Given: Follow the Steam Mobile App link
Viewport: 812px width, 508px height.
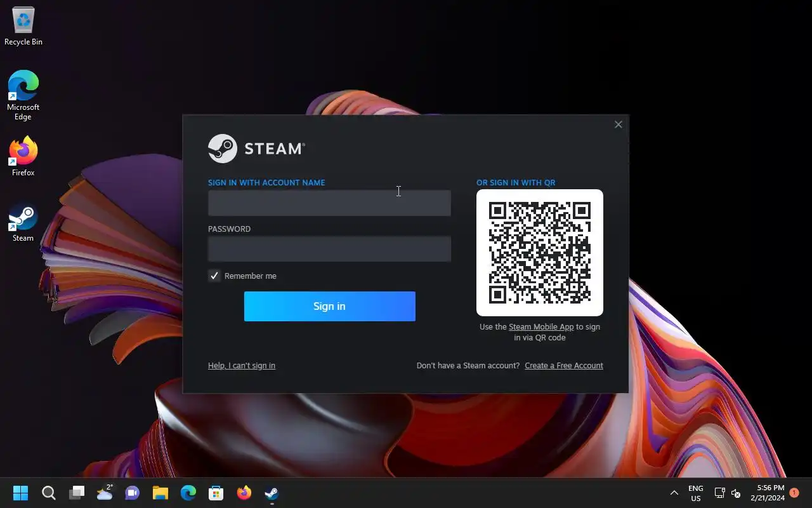Looking at the screenshot, I should click(x=541, y=327).
